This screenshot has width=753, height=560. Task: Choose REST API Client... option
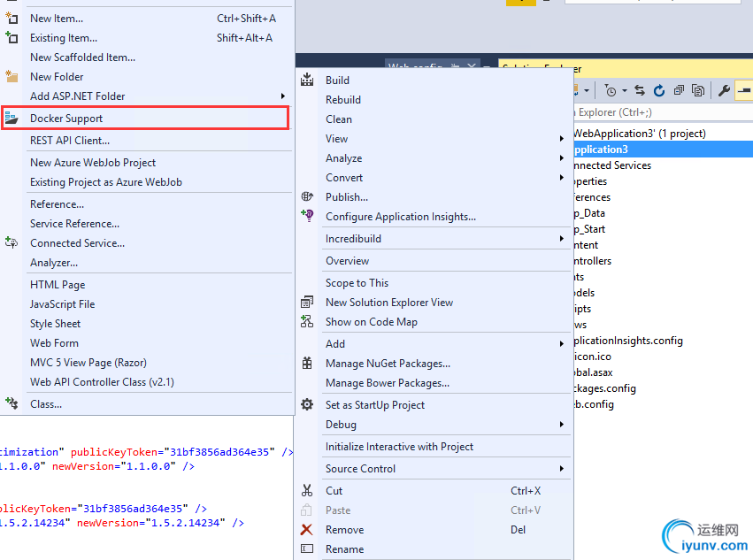70,141
